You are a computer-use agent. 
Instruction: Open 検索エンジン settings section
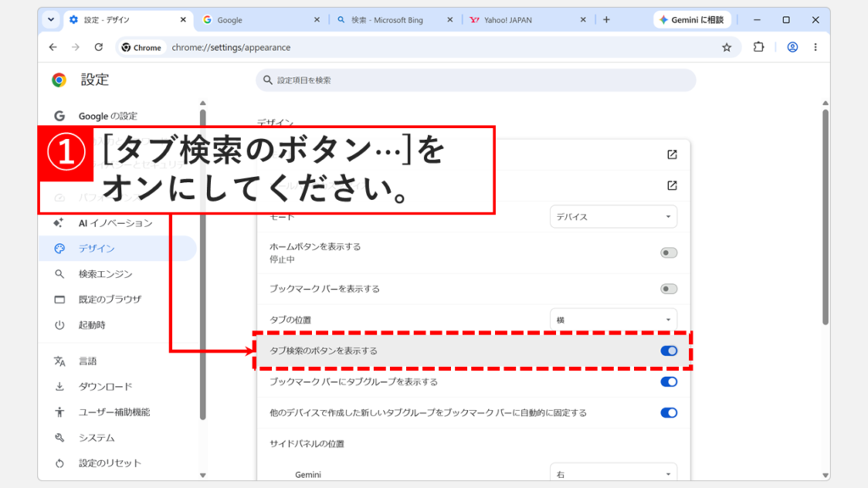(x=105, y=274)
